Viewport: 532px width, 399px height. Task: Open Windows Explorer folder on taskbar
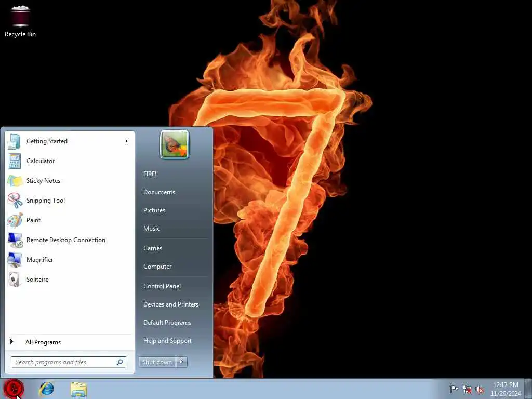click(x=79, y=389)
